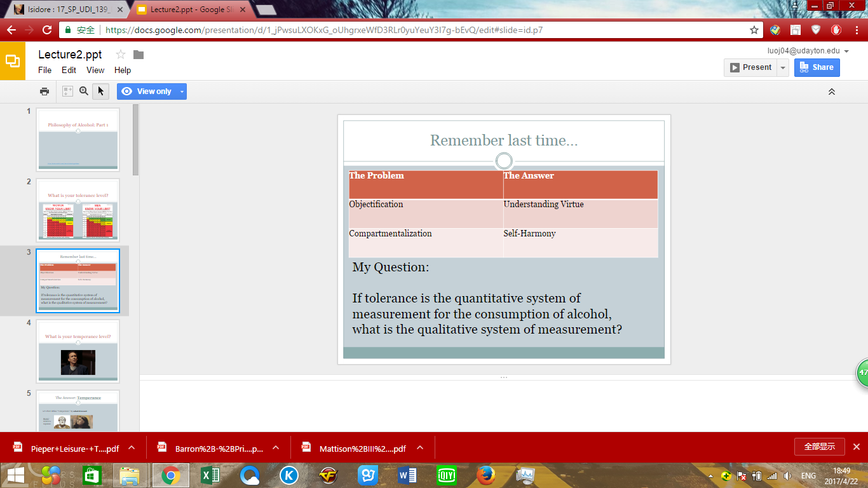The height and width of the screenshot is (488, 868).
Task: Switch to the Isidore browser tab
Action: [64, 10]
